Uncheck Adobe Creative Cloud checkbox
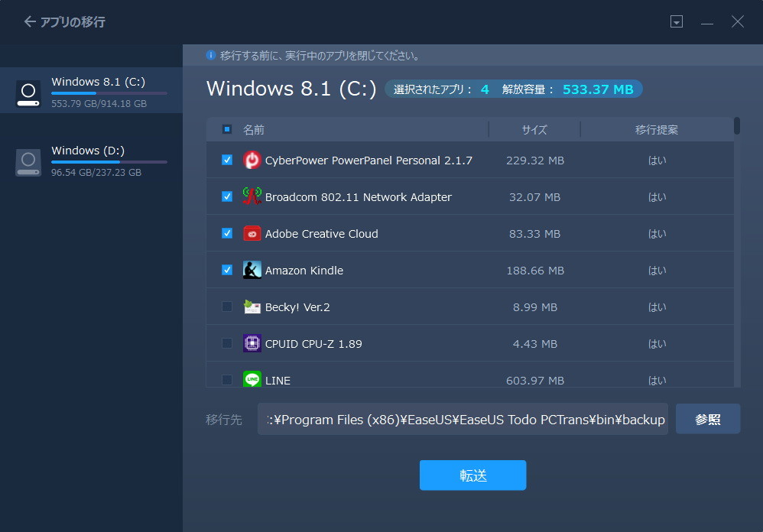This screenshot has height=532, width=763. point(227,233)
